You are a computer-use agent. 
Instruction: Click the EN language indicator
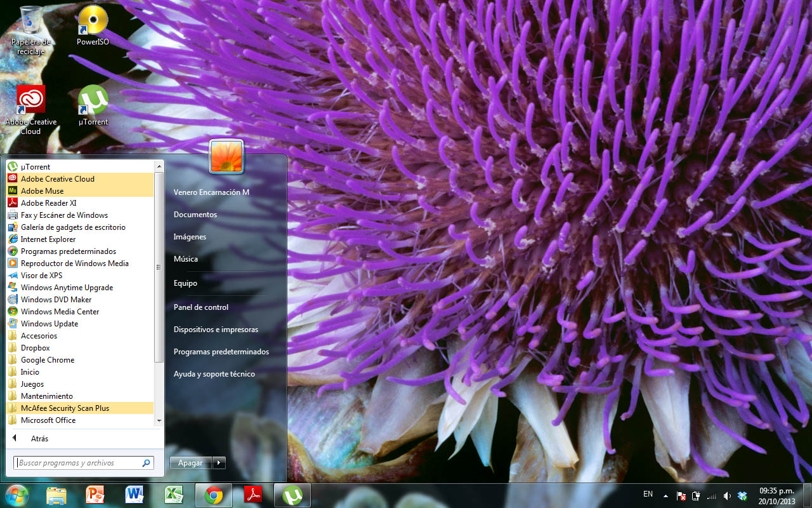click(648, 494)
